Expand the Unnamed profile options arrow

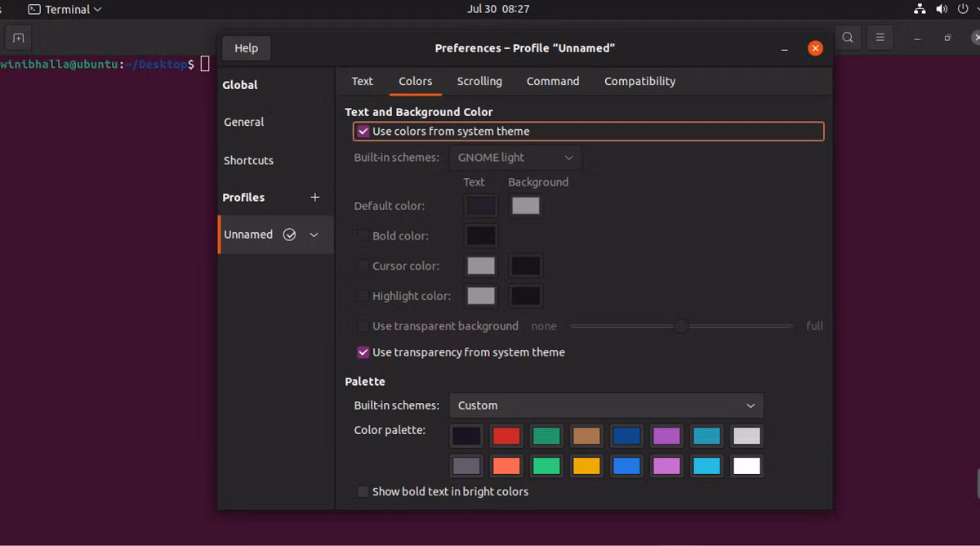click(314, 235)
